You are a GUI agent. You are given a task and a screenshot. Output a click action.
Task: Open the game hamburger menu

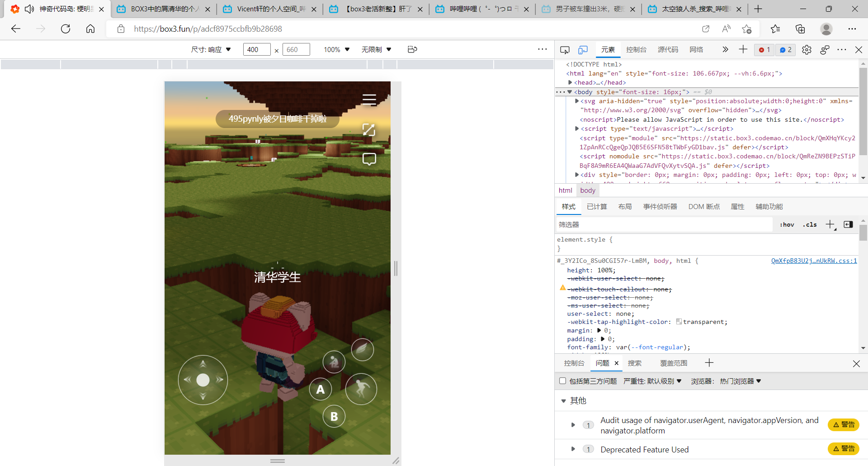(x=369, y=100)
